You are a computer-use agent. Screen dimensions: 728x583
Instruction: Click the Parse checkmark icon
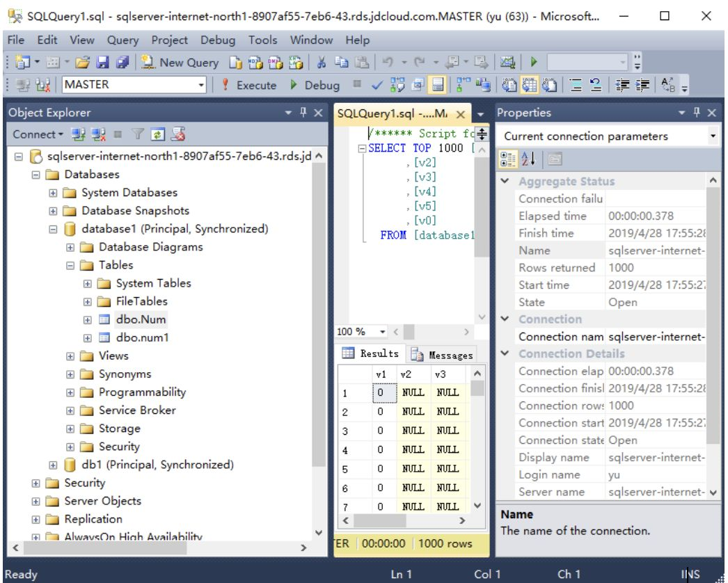[x=377, y=85]
